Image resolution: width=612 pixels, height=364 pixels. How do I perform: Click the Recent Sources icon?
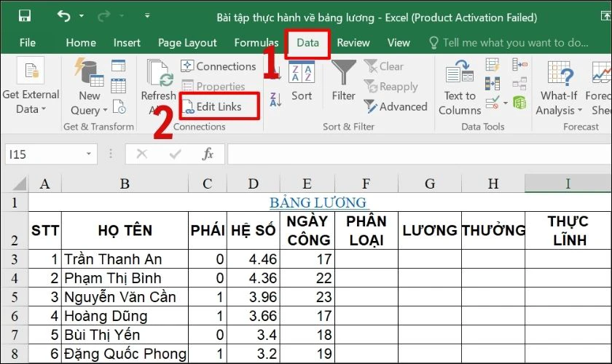point(119,106)
